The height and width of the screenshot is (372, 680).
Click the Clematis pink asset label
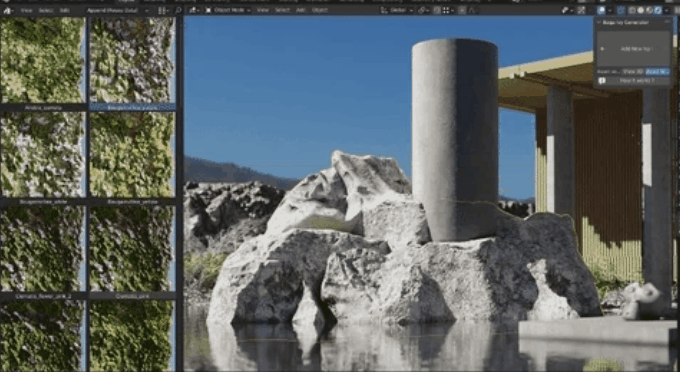pyautogui.click(x=132, y=296)
